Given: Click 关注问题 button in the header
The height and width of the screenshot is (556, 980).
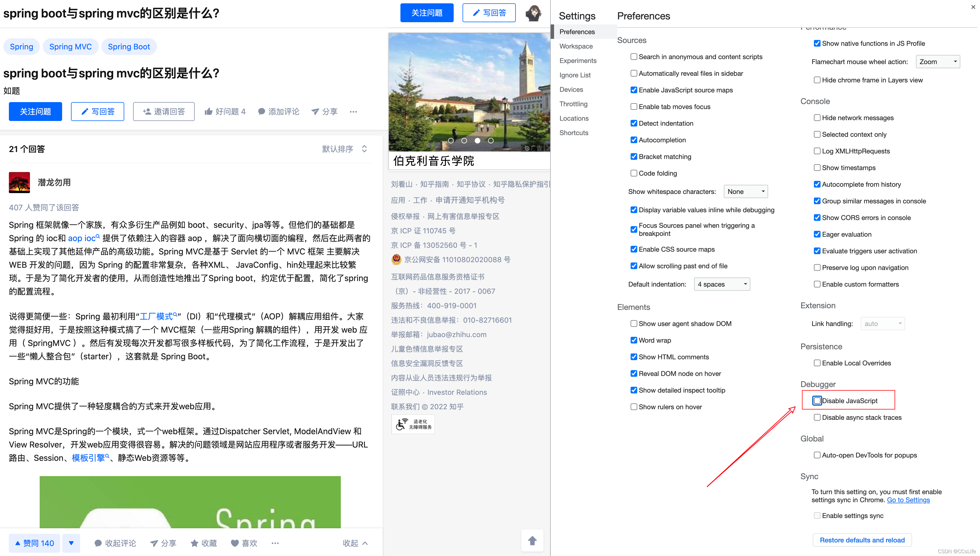Looking at the screenshot, I should click(x=427, y=13).
